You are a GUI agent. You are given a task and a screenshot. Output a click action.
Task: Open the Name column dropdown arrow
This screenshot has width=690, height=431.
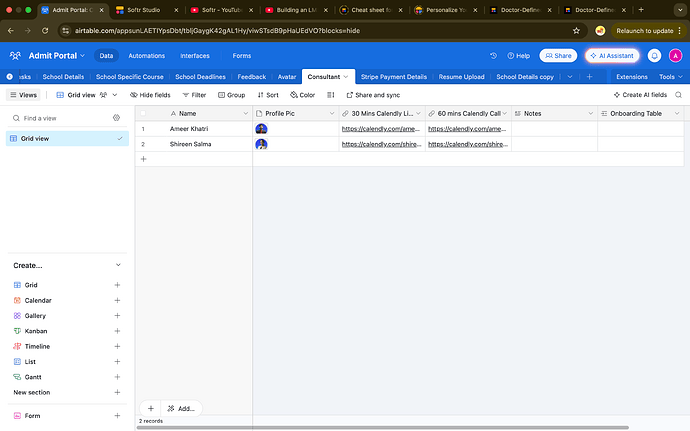(x=246, y=113)
